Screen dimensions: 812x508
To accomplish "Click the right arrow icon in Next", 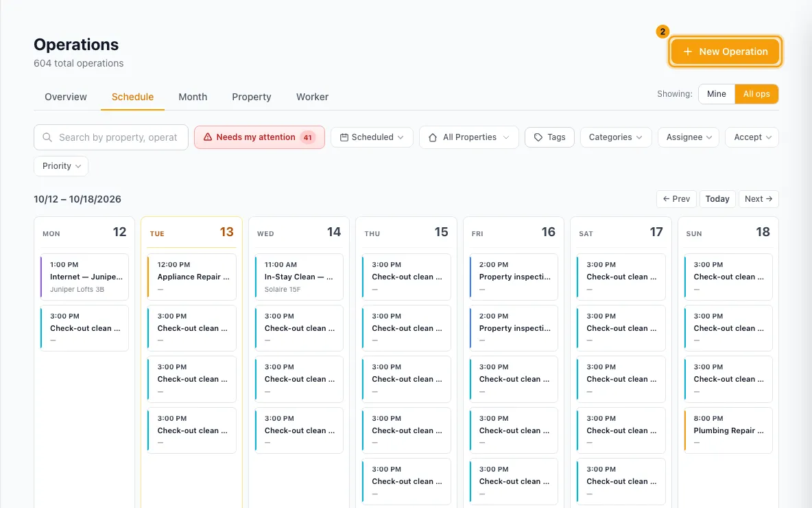I will pos(769,199).
